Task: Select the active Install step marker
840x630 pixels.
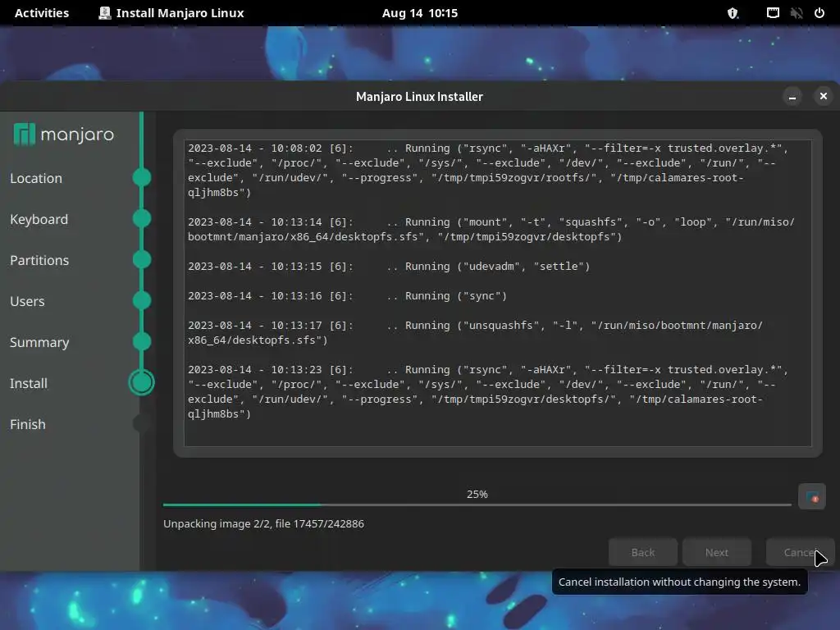Action: click(x=142, y=382)
